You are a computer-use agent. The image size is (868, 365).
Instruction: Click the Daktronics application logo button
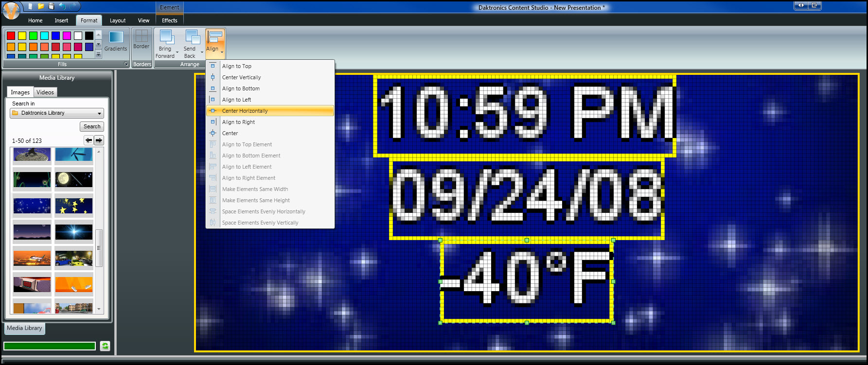[x=11, y=11]
